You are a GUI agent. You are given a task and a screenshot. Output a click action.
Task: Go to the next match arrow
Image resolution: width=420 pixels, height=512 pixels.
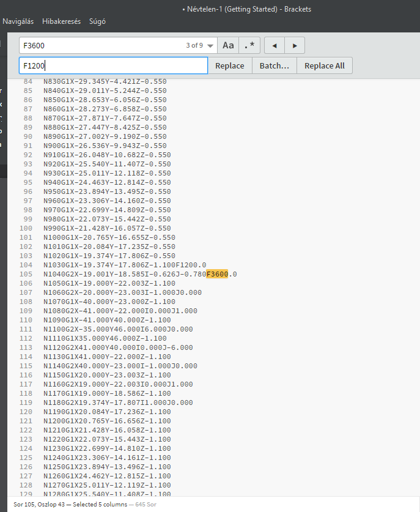[295, 45]
